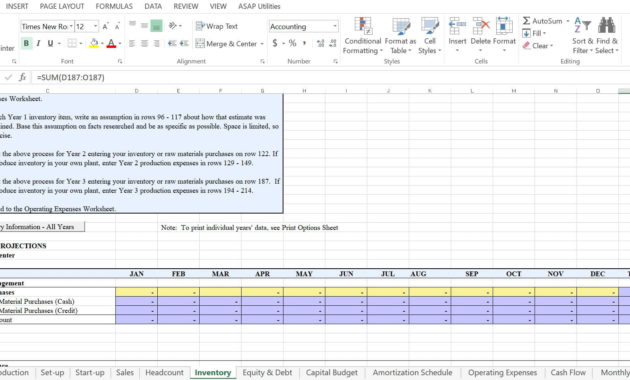Decrease decimal places icon

click(x=333, y=43)
